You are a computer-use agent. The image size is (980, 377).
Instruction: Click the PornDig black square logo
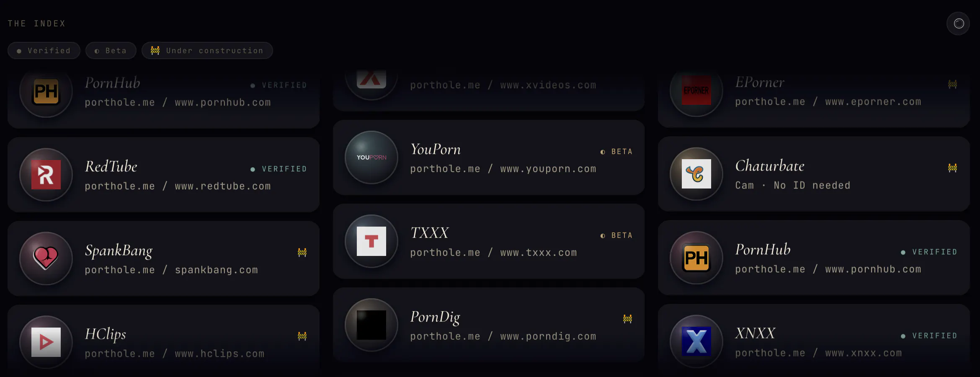point(371,325)
